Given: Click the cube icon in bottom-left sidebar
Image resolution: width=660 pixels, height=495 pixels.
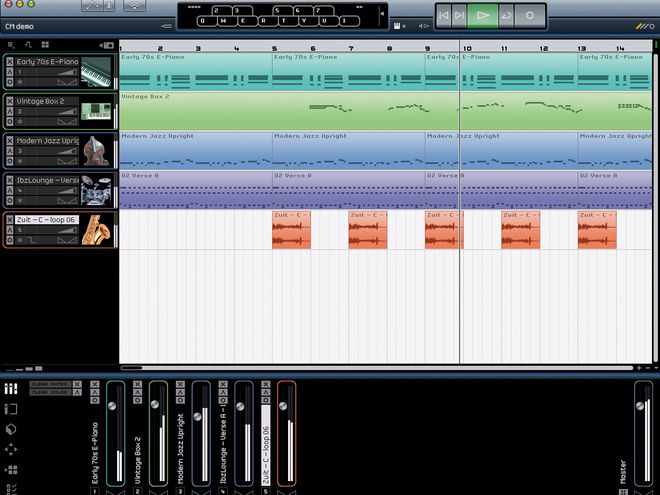Looking at the screenshot, I should [x=11, y=429].
